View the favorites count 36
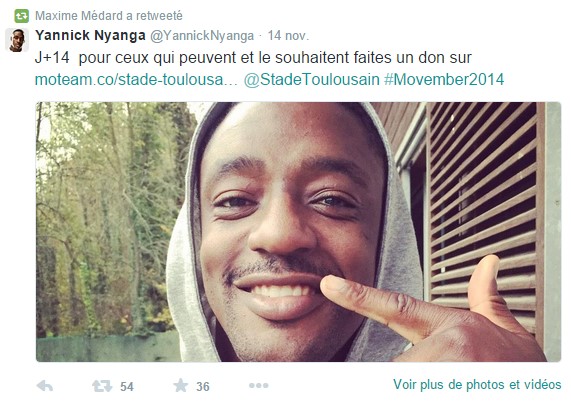The width and height of the screenshot is (571, 408). coord(203,387)
